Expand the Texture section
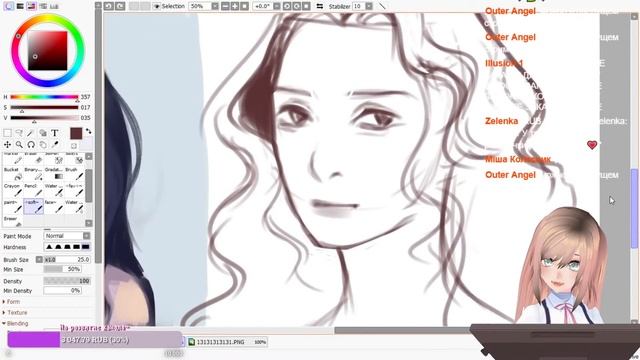The width and height of the screenshot is (640, 360). [x=15, y=313]
